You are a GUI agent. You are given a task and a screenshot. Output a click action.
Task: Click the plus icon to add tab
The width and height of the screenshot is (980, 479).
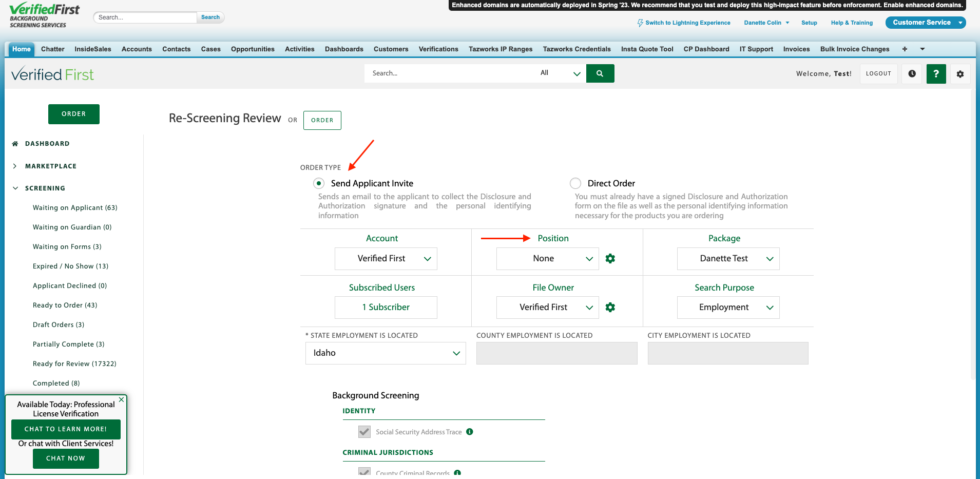point(905,49)
